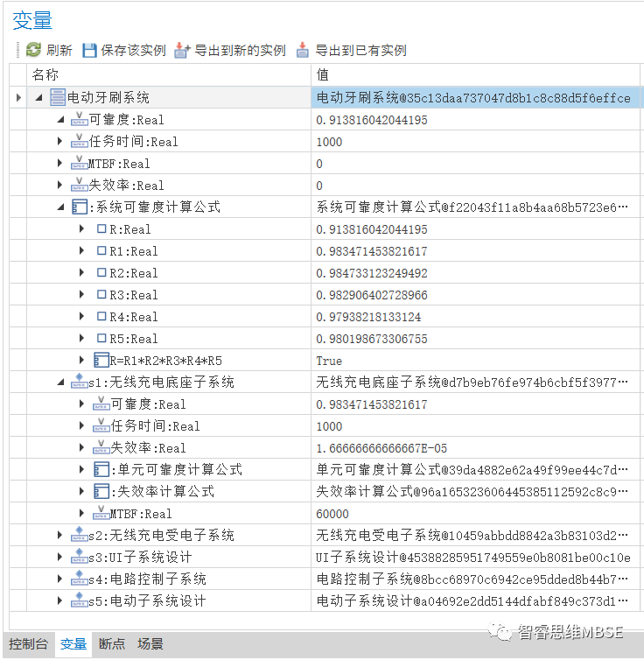The height and width of the screenshot is (660, 644).
Task: Click the square parameter icon of R5:Real
Action: point(101,338)
